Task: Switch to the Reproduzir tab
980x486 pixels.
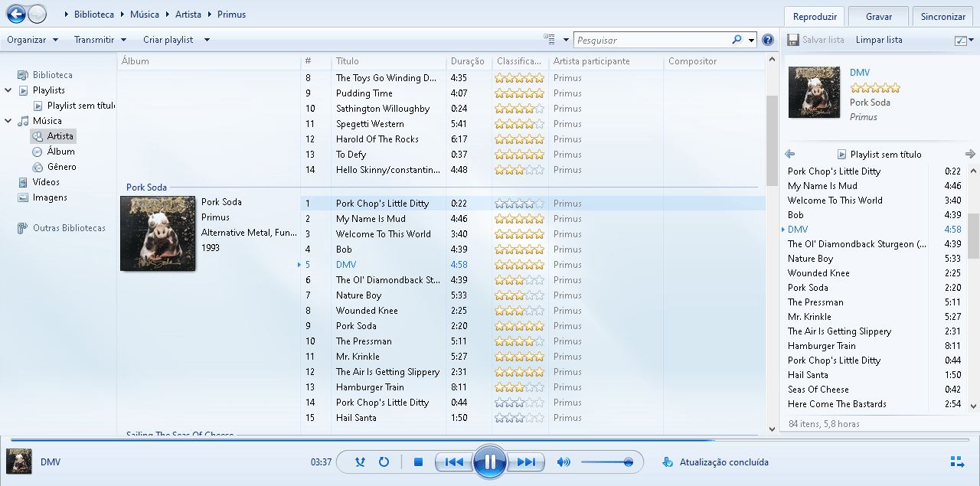Action: [814, 16]
